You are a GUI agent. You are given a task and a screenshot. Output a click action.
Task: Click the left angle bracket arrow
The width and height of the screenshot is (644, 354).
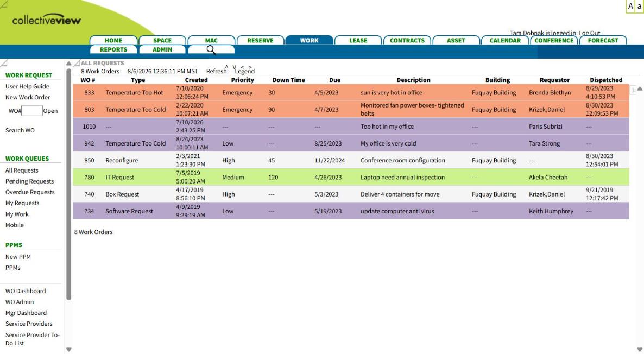(242, 67)
